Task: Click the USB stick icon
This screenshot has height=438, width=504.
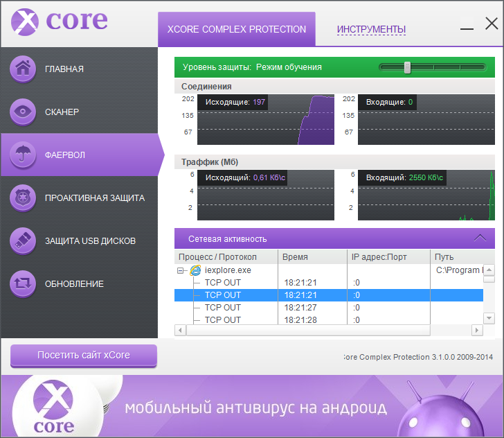Action: click(23, 240)
